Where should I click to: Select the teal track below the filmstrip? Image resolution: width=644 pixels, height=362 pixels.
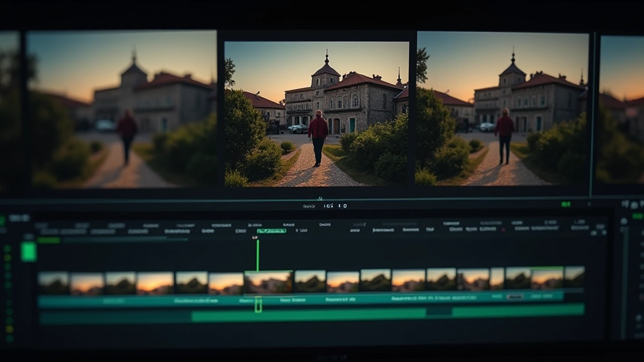pos(301,300)
